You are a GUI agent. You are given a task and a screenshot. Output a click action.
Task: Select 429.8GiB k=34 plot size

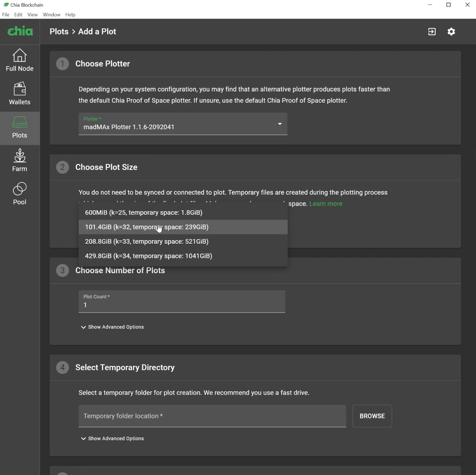tap(183, 256)
